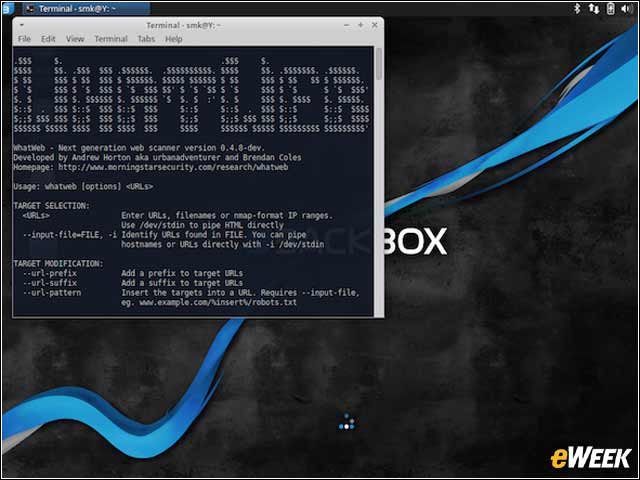The width and height of the screenshot is (640, 480).
Task: Click the www.example.com robots.txt example text
Action: pos(218,302)
